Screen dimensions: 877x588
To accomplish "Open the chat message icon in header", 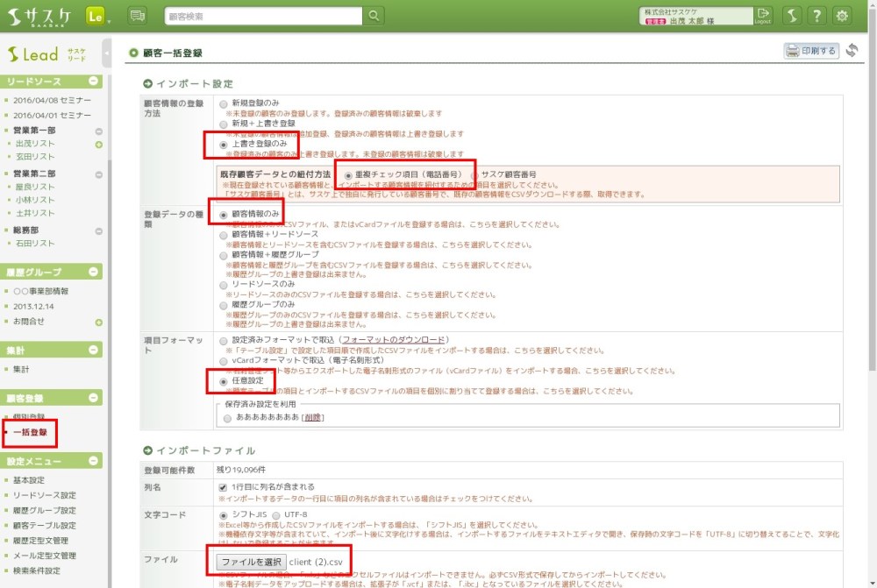I will pyautogui.click(x=138, y=15).
